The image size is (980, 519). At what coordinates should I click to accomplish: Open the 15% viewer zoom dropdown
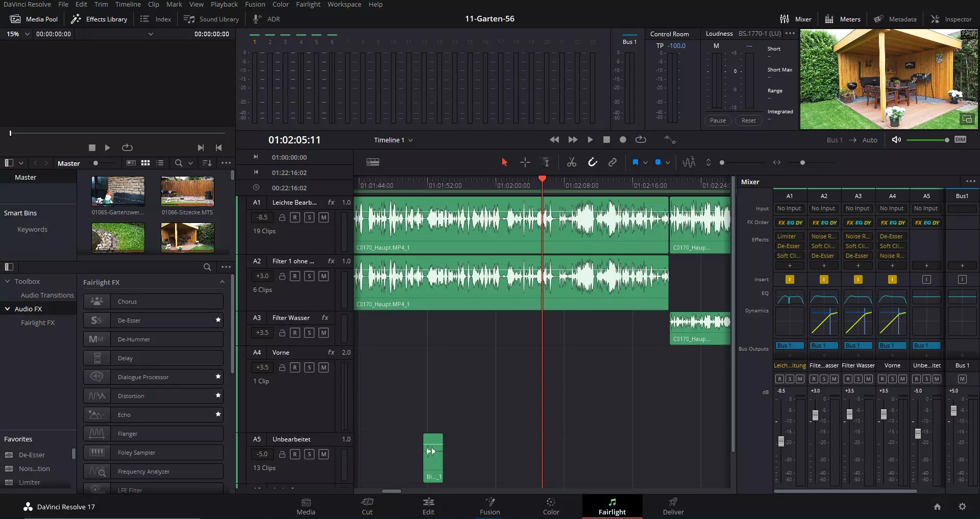point(18,34)
